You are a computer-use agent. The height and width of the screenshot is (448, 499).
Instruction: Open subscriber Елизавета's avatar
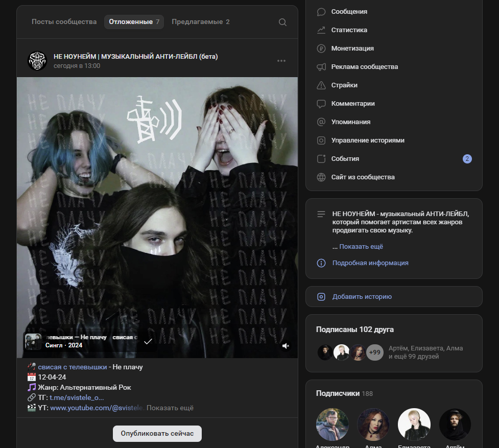pos(414,425)
